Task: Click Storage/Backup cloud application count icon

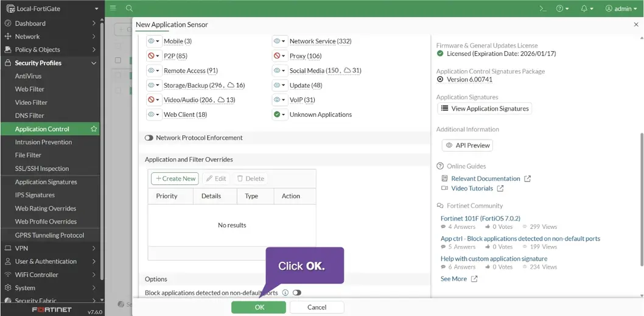Action: 231,85
